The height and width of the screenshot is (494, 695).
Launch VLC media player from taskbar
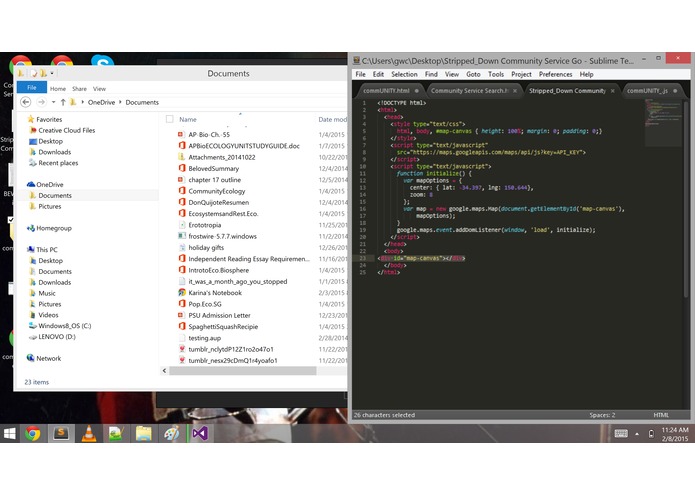pos(89,433)
